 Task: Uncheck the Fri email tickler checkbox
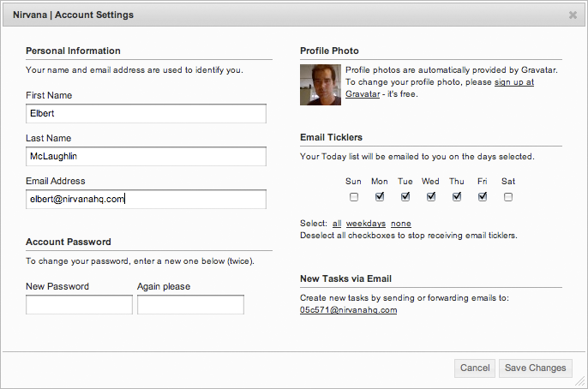click(x=483, y=197)
